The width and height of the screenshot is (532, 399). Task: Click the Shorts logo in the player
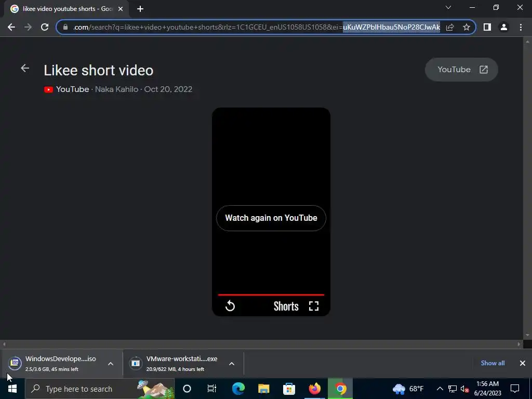click(x=286, y=307)
